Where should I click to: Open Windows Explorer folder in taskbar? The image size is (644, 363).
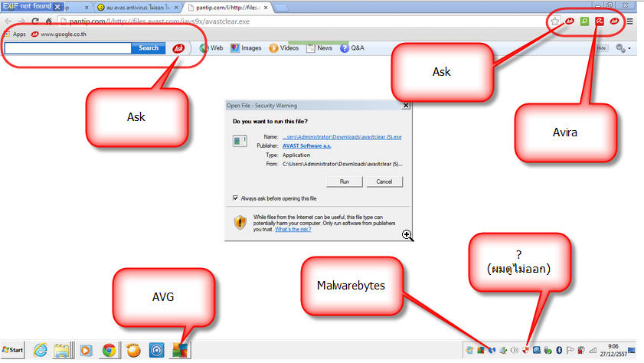click(x=62, y=350)
